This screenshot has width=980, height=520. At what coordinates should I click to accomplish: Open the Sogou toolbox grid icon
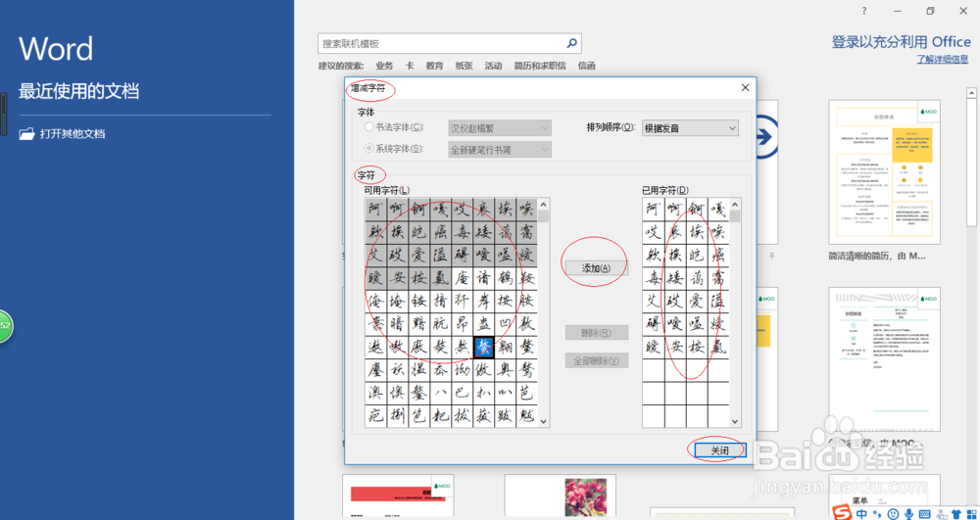972,514
